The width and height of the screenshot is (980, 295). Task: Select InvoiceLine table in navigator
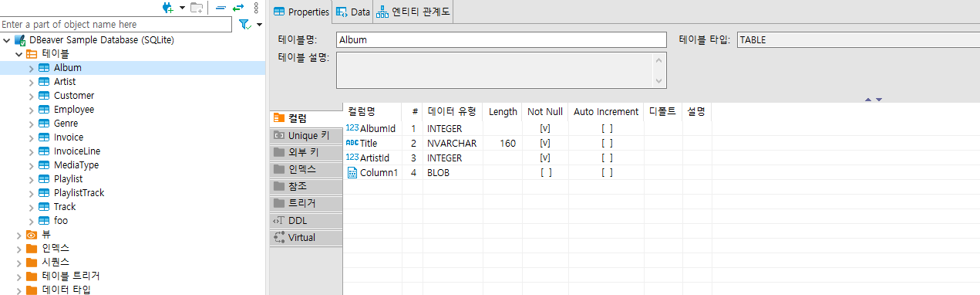point(77,151)
